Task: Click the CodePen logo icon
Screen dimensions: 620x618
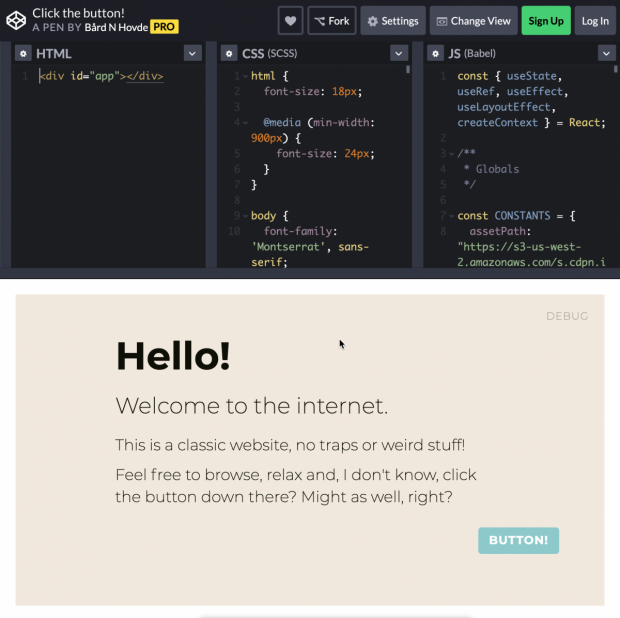Action: [16, 21]
